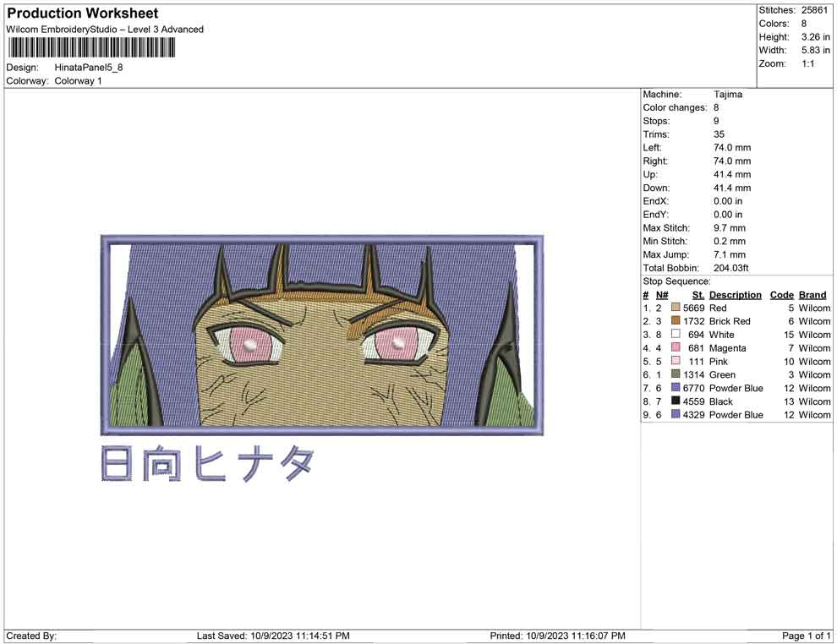Click the width value '5.83 in'
837x644 pixels.
coord(816,50)
